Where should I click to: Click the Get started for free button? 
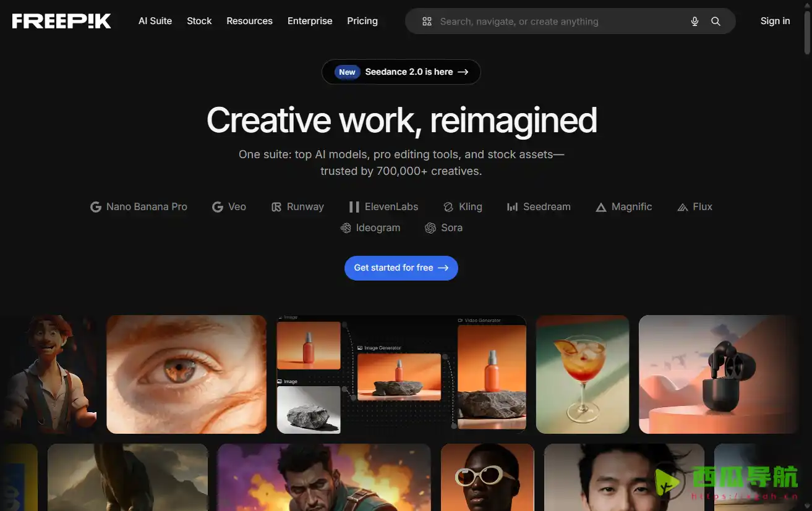tap(401, 268)
